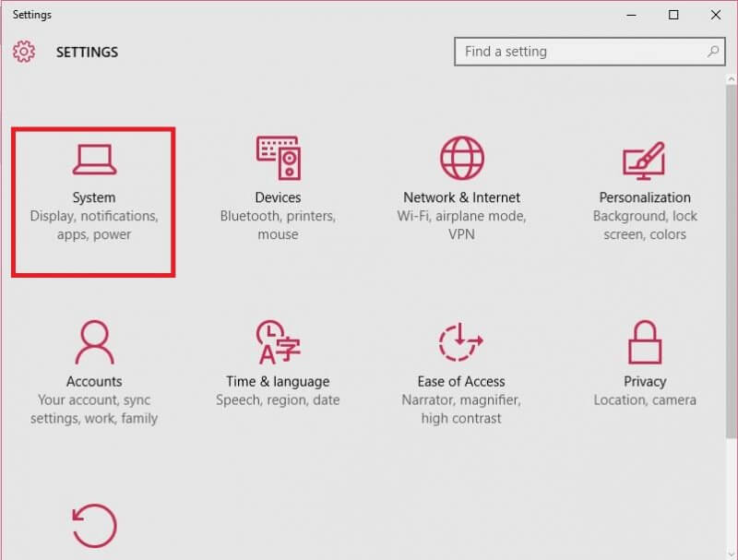Click the SETTINGS header title
The image size is (738, 560).
tap(87, 52)
